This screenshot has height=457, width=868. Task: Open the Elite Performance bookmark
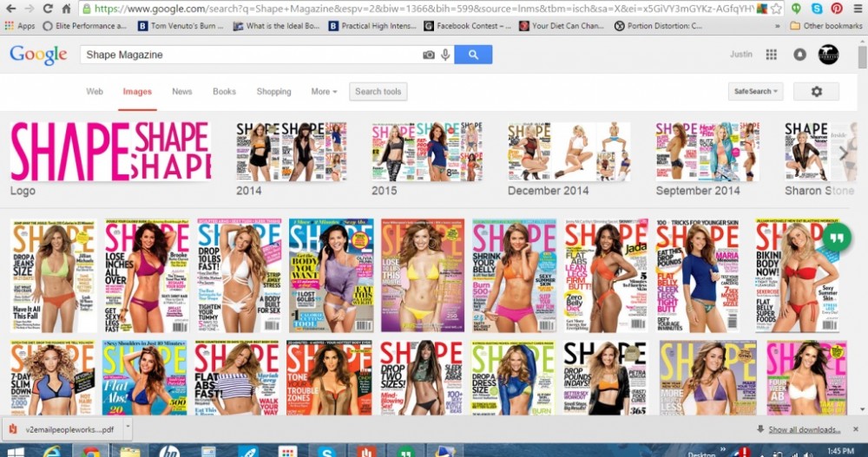[85, 25]
